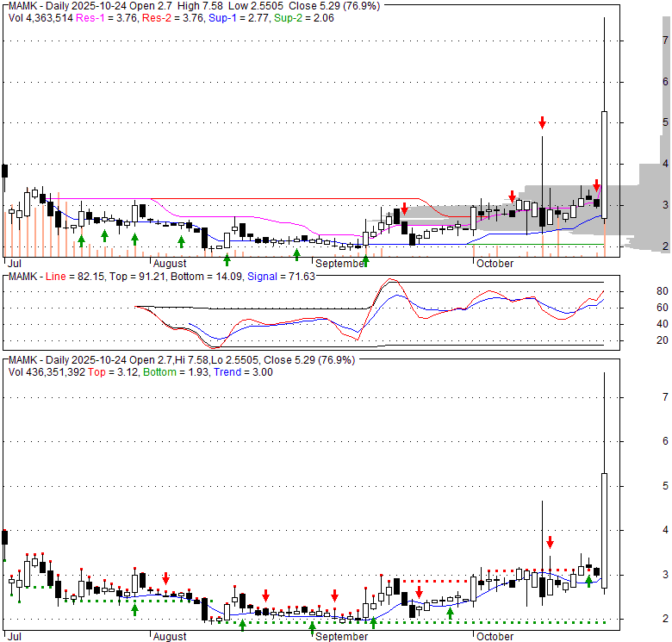This screenshot has height=642, width=672.
Task: Click 'October' on the bottom chart axis
Action: [x=495, y=637]
